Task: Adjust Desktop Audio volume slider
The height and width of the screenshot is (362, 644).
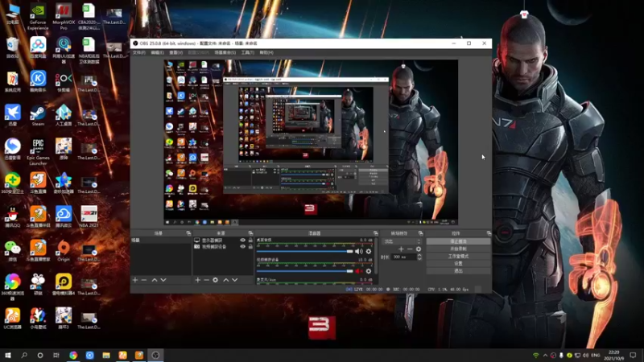Action: pyautogui.click(x=305, y=251)
